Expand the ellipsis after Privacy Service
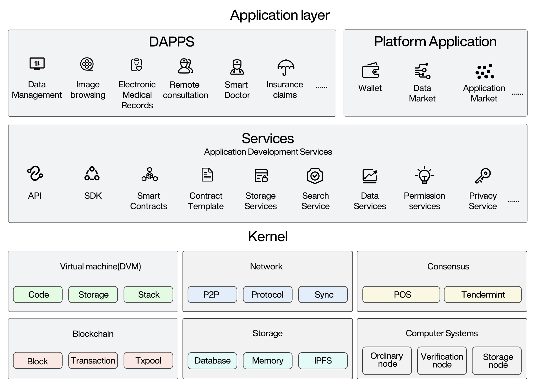Image resolution: width=536 pixels, height=392 pixels. (x=513, y=201)
